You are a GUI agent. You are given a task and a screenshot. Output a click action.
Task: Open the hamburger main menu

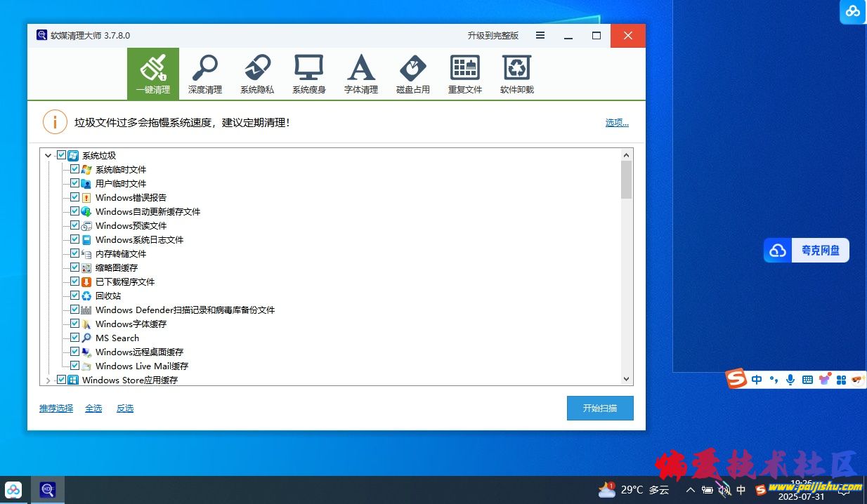(540, 36)
